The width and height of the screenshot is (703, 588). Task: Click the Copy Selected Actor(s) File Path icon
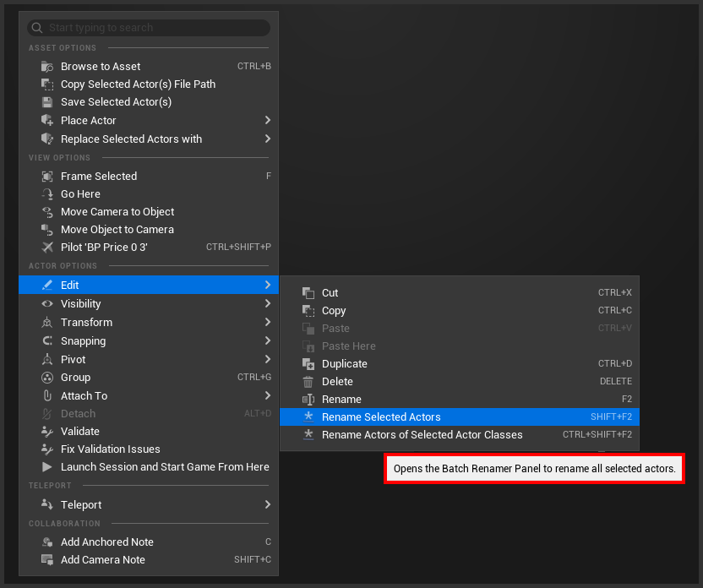pyautogui.click(x=47, y=84)
